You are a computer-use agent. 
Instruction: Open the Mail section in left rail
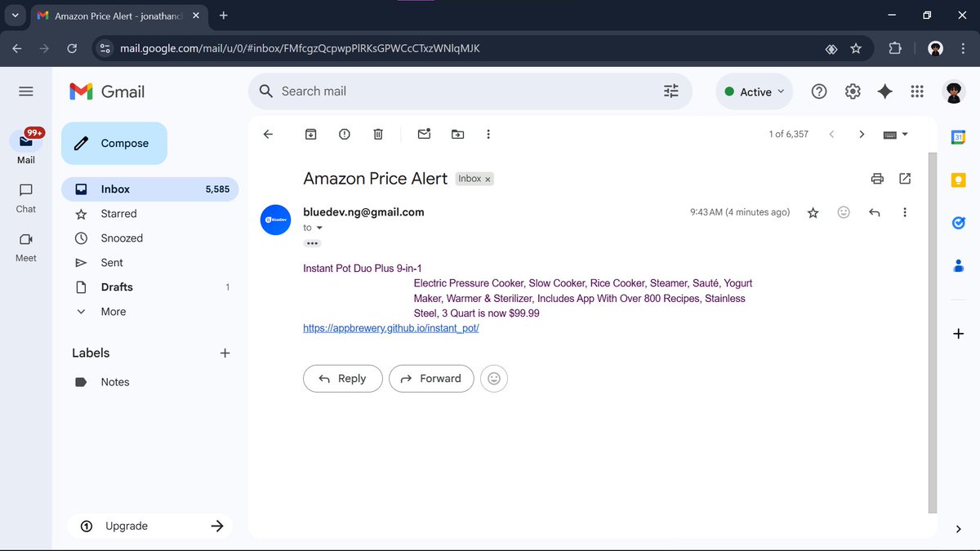pos(26,146)
